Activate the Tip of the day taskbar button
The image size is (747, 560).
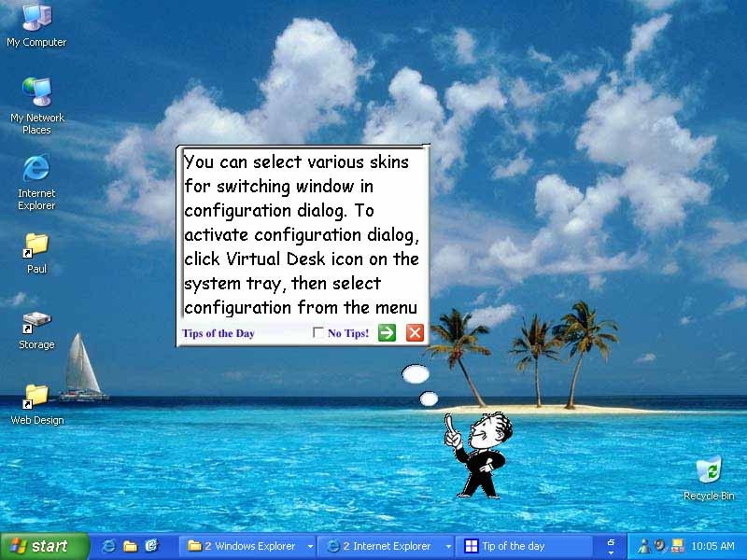coord(524,546)
